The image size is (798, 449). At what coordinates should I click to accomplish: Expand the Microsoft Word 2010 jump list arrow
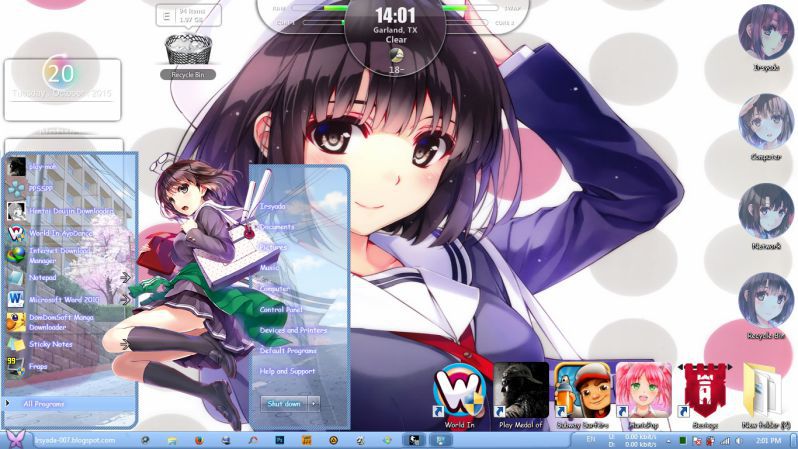(125, 299)
